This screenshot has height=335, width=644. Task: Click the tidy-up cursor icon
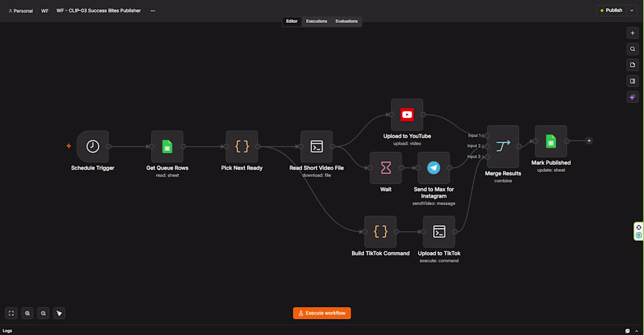(59, 313)
